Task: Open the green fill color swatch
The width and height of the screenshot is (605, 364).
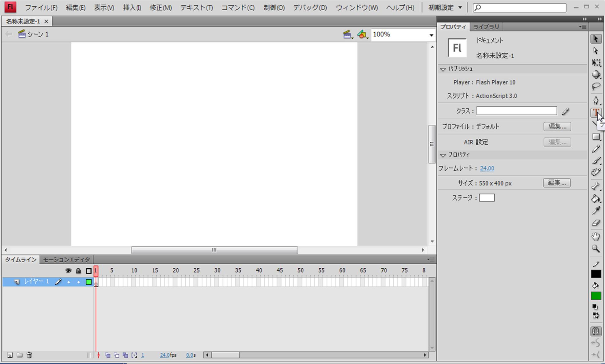Action: click(x=596, y=296)
